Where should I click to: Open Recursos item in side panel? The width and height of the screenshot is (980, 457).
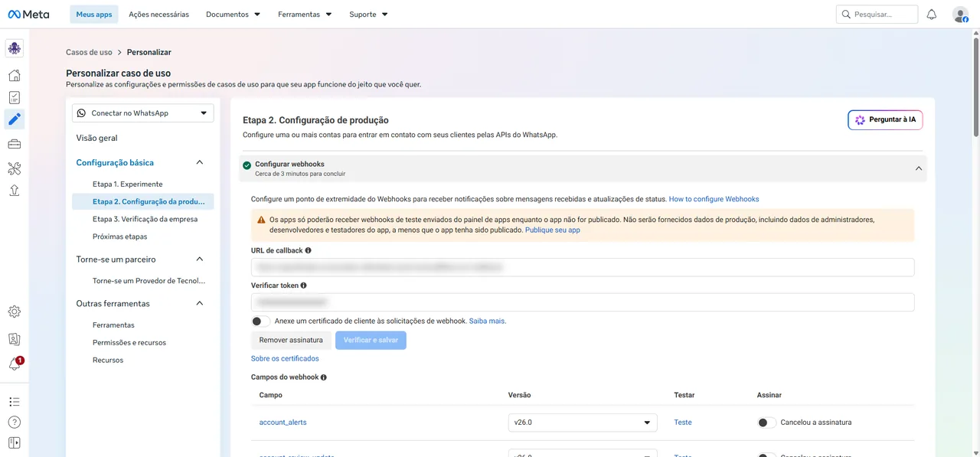coord(108,361)
